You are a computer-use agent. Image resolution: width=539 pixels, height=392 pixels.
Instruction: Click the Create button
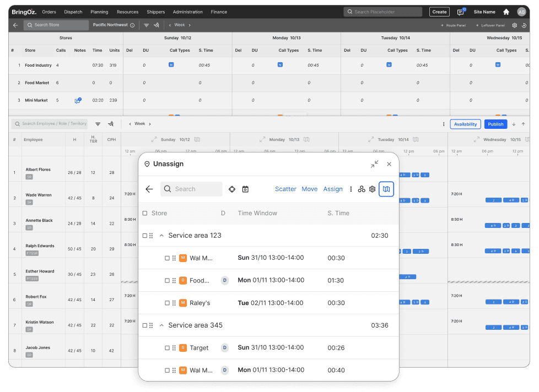(439, 12)
